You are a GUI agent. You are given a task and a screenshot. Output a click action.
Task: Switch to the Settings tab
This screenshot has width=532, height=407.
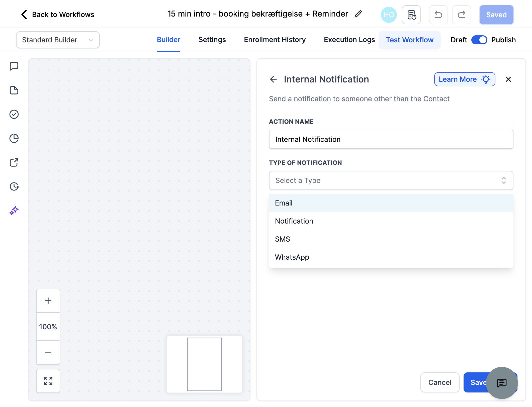pyautogui.click(x=212, y=40)
